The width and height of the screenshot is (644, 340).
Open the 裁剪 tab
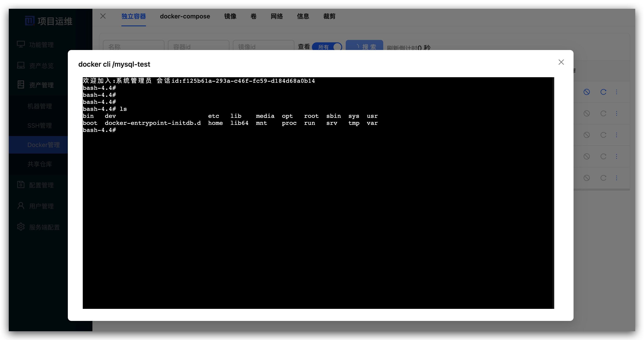click(x=329, y=16)
